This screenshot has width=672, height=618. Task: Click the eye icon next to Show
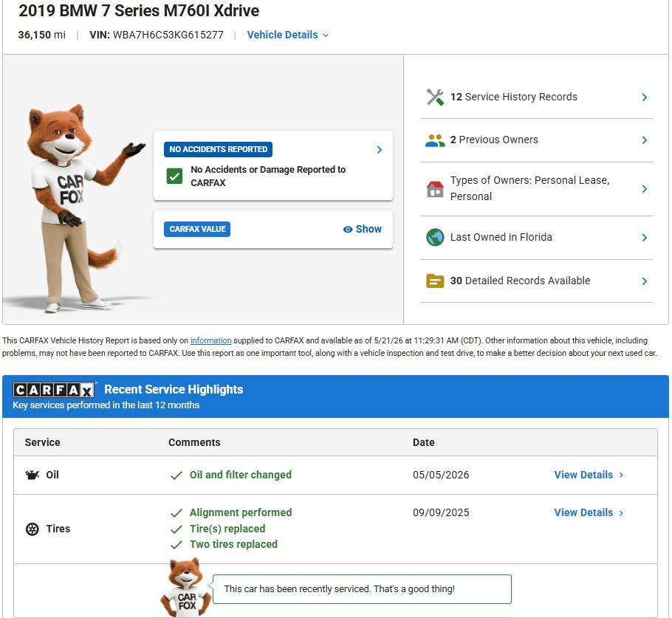tap(348, 230)
